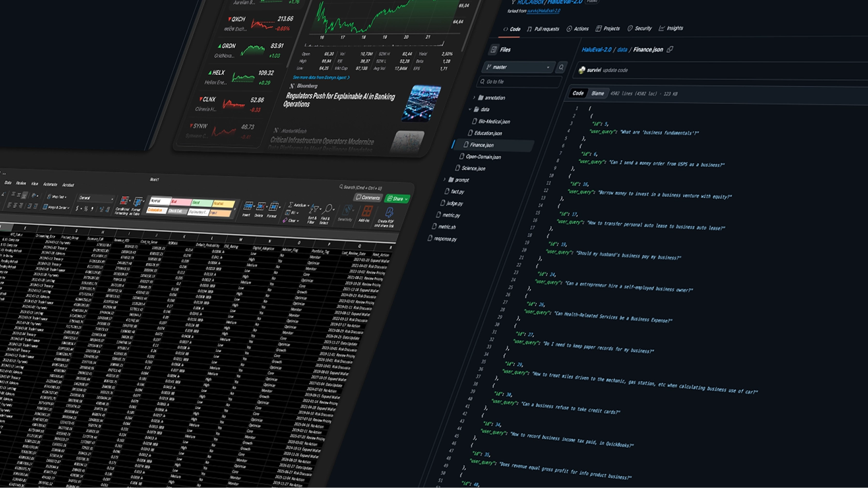868x488 pixels.
Task: Click the metric.sh file icon
Action: [434, 226]
